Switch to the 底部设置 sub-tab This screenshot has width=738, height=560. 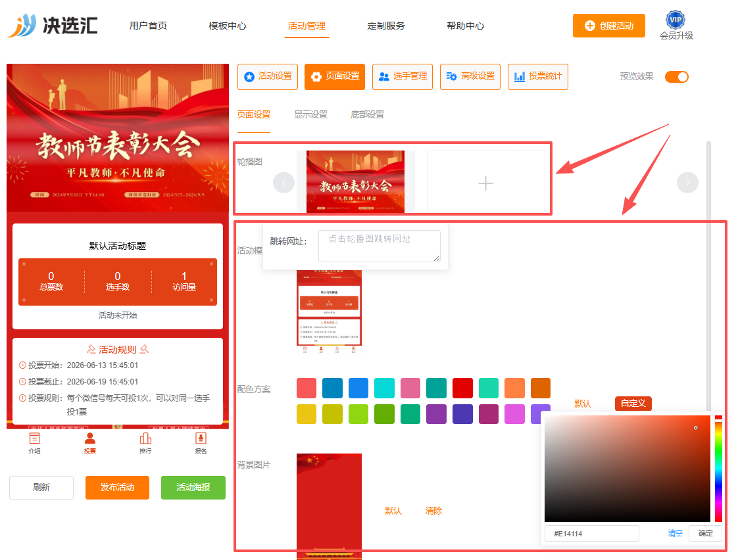(x=367, y=115)
